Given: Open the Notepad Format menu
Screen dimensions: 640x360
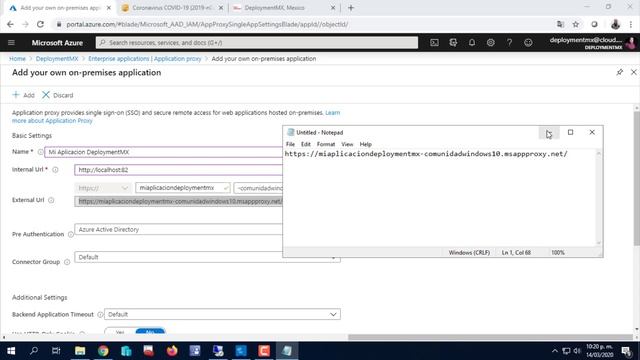Looking at the screenshot, I should [326, 144].
